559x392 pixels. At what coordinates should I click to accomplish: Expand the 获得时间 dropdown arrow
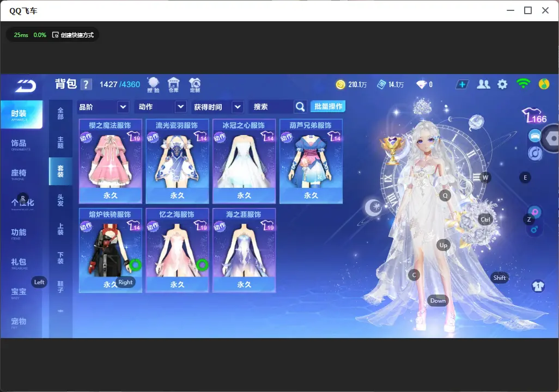coord(238,107)
